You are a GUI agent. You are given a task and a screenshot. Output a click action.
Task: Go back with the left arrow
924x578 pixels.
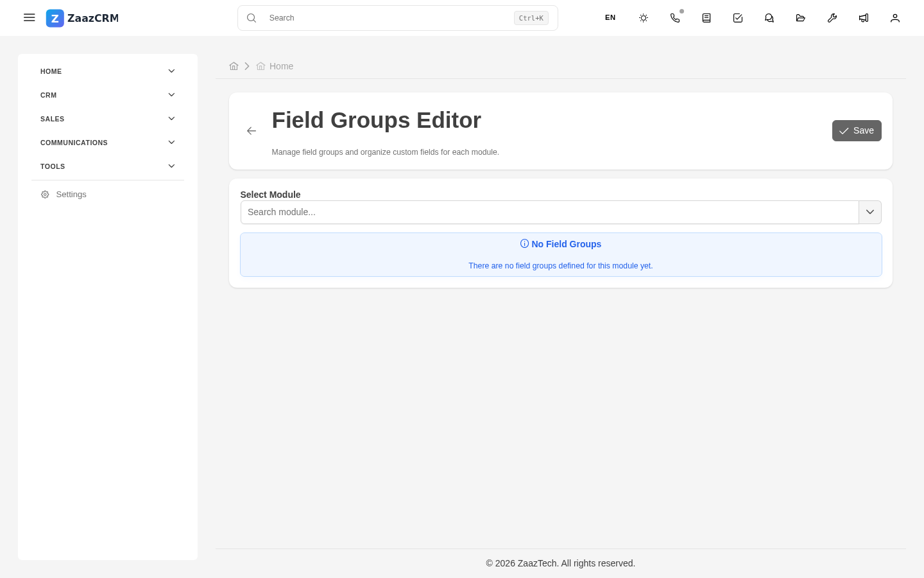click(252, 131)
